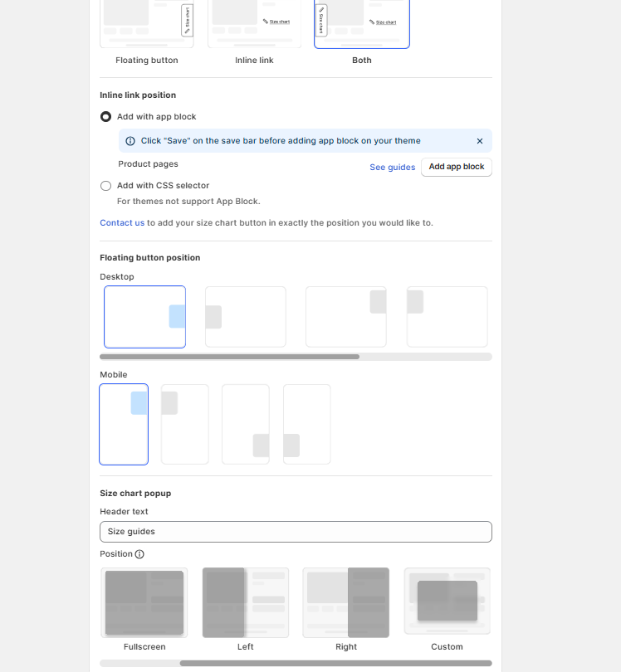The height and width of the screenshot is (672, 621).
Task: Click the Floating button position heading
Action: 150,257
